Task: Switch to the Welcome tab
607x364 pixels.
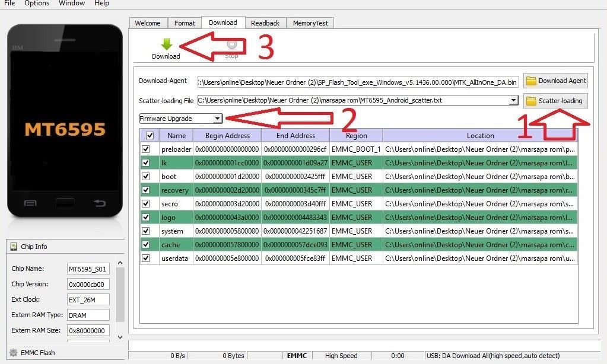Action: (x=148, y=23)
